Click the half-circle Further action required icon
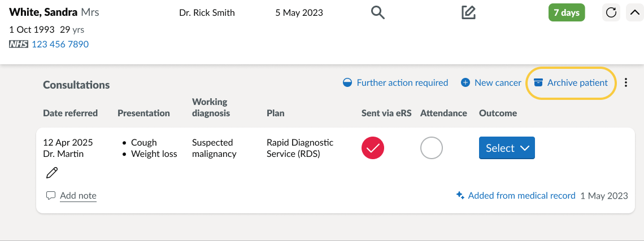This screenshot has height=241, width=644. [347, 82]
